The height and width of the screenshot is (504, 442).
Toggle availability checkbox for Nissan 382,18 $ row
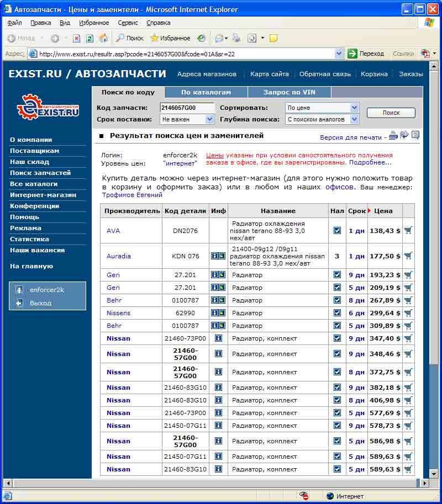pos(337,388)
